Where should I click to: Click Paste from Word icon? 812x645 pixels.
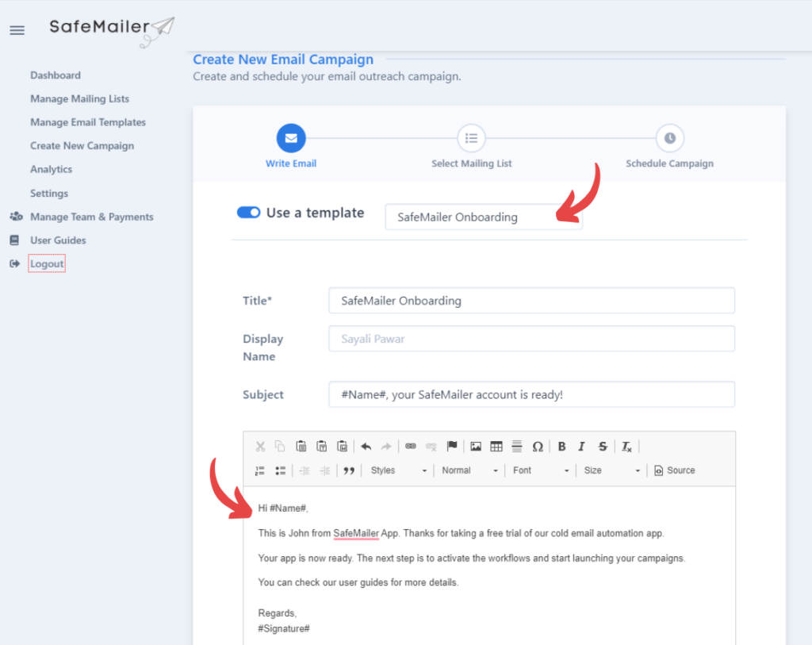(343, 446)
